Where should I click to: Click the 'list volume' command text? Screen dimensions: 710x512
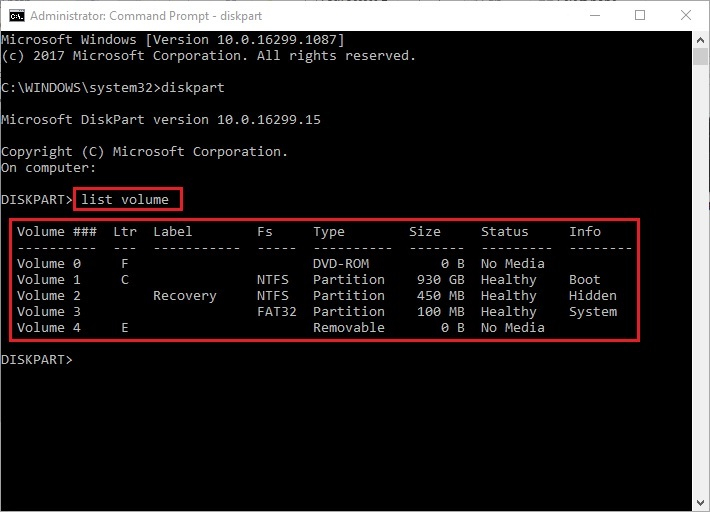point(125,200)
